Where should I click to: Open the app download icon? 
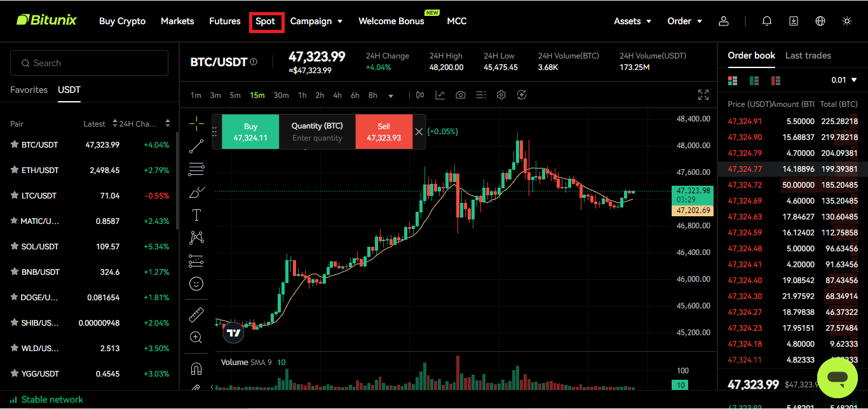point(794,21)
